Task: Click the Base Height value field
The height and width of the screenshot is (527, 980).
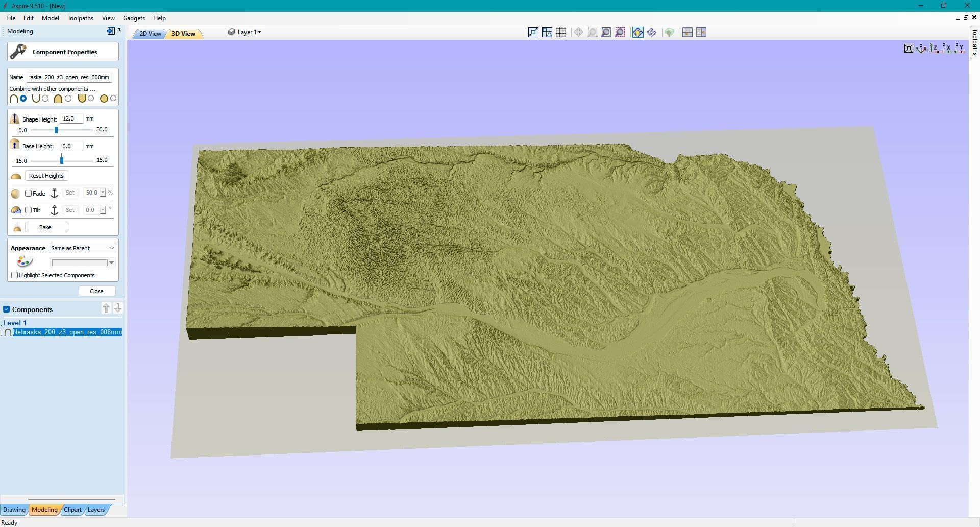Action: (71, 146)
